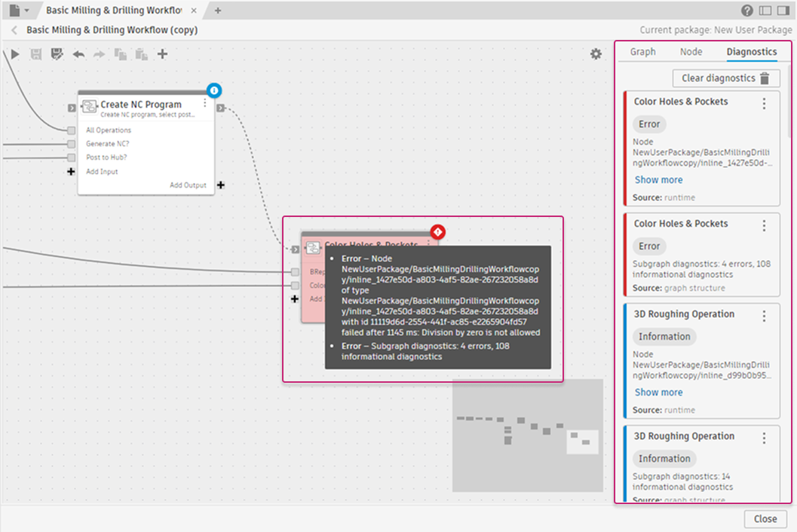This screenshot has width=797, height=532.
Task: Click the graph minimap overview
Action: tap(528, 436)
